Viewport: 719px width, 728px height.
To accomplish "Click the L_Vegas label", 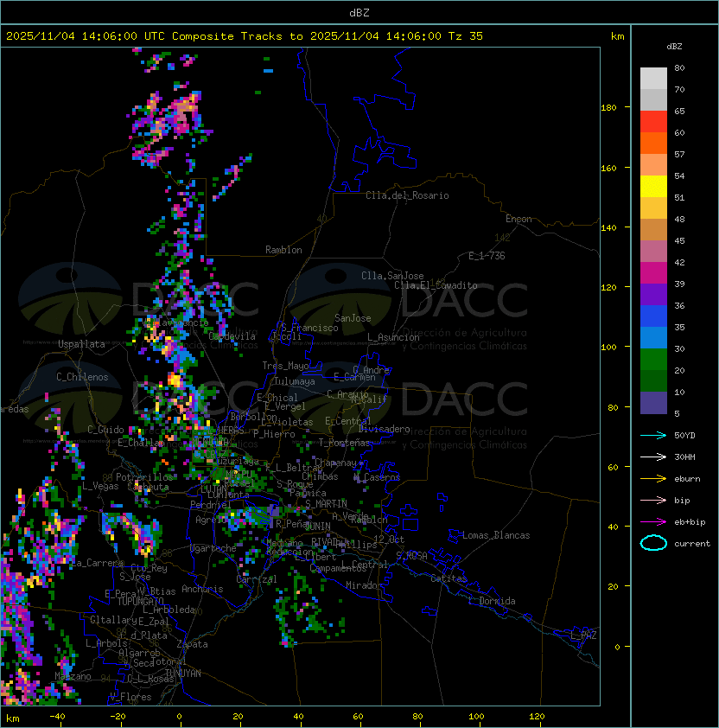I will pos(100,486).
